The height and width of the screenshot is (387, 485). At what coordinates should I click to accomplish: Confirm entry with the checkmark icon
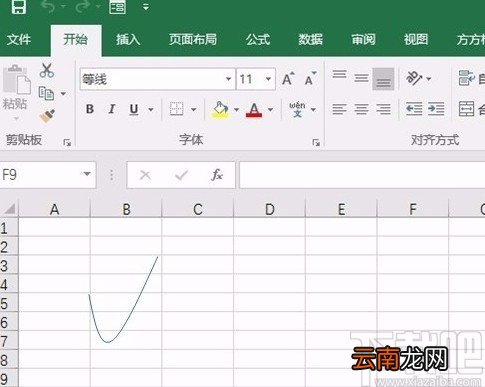pos(181,175)
